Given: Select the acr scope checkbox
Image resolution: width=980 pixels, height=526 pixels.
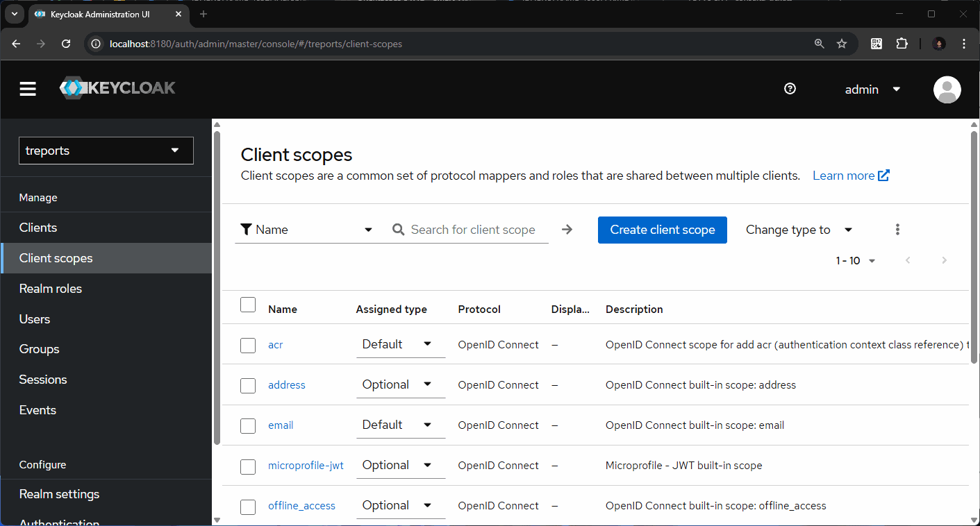Looking at the screenshot, I should (248, 345).
